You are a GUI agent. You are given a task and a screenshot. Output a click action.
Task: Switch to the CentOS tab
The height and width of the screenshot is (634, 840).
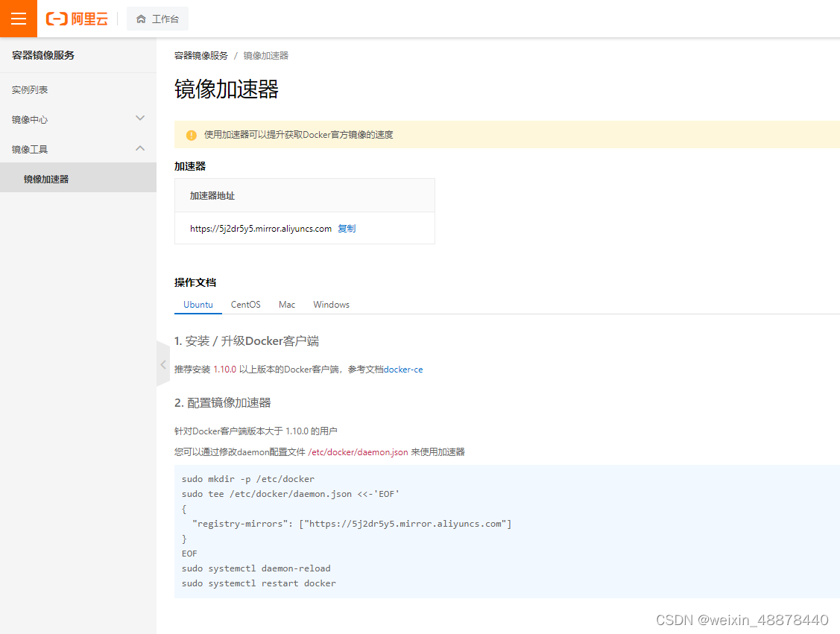pyautogui.click(x=246, y=304)
